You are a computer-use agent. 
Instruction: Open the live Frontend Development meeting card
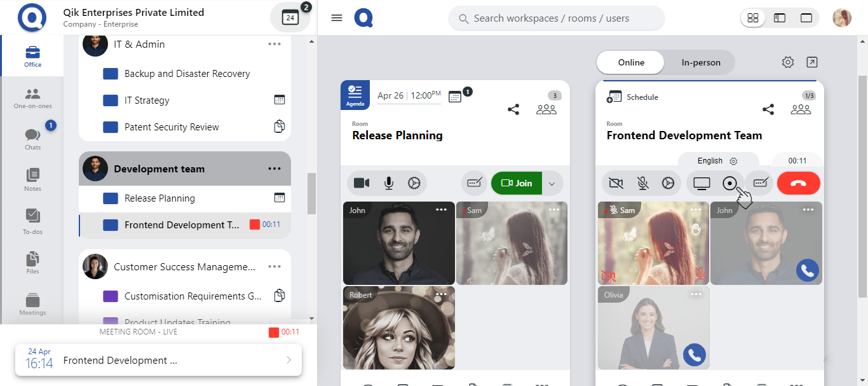click(158, 360)
